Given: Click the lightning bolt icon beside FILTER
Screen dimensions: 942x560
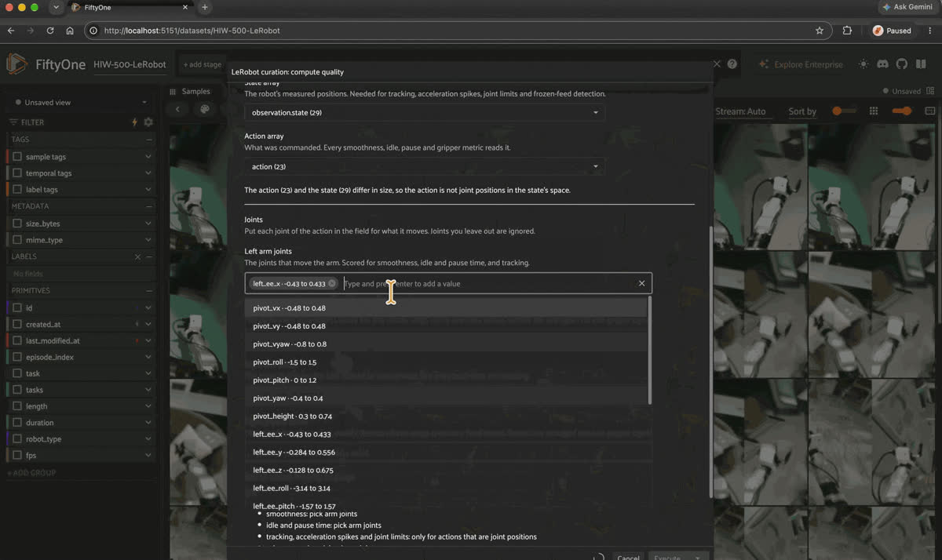Looking at the screenshot, I should (135, 122).
